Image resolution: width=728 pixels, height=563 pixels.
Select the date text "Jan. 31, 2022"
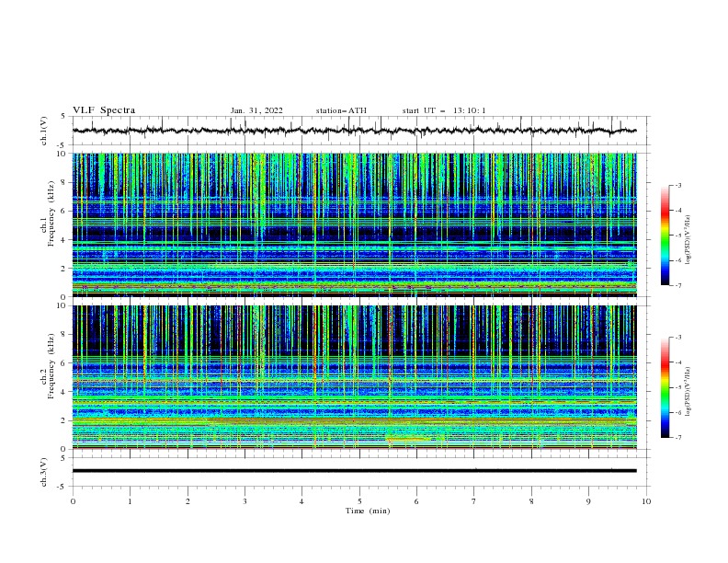(x=256, y=110)
